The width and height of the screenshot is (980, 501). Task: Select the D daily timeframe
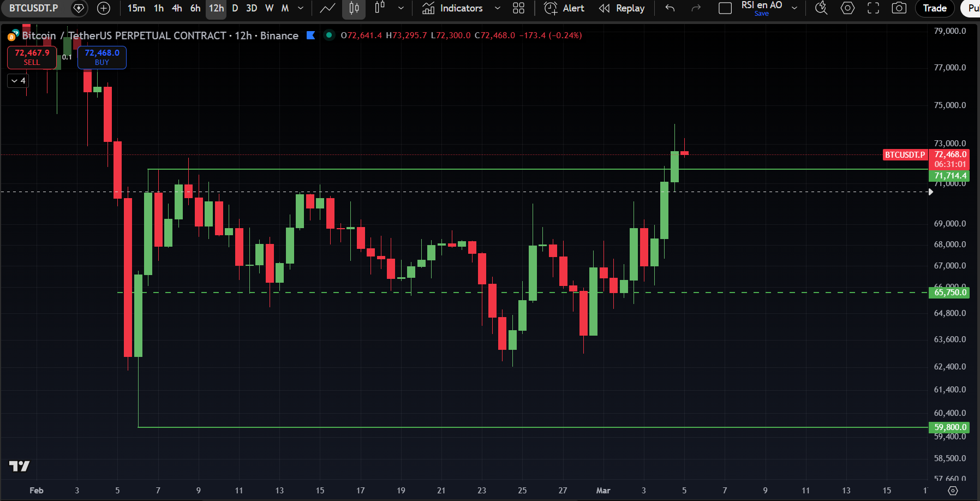[235, 8]
